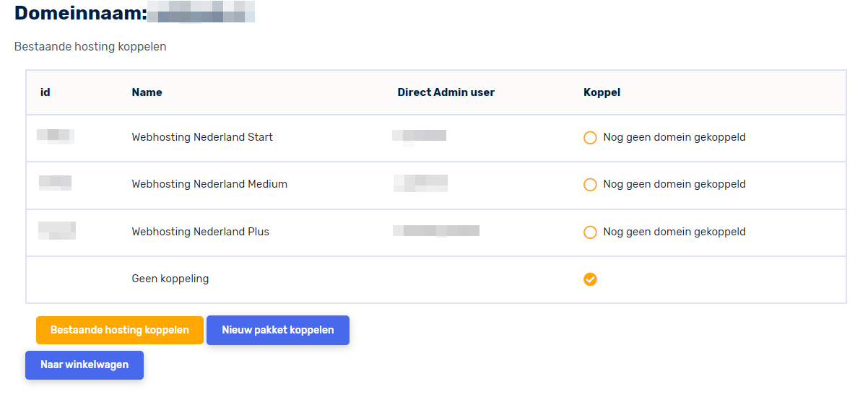Select radio button for Webhosting Nederland Start
The width and height of the screenshot is (868, 397).
point(590,138)
